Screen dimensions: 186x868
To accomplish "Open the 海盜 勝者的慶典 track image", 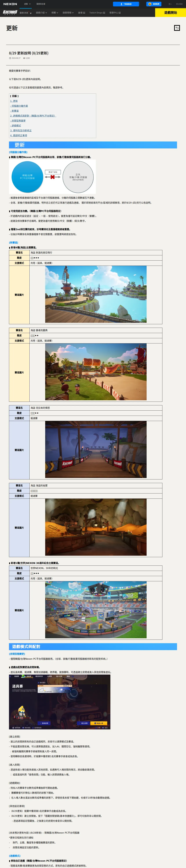I will pyautogui.click(x=96, y=372).
